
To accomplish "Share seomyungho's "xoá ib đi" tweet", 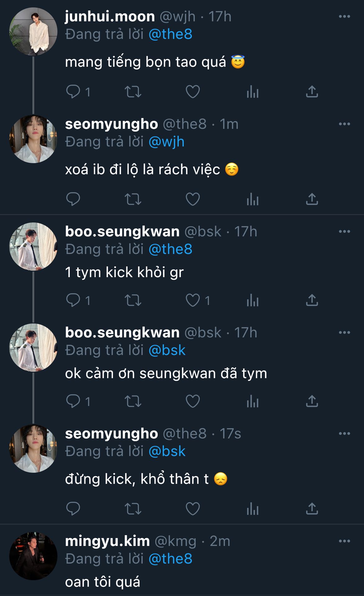I will [x=312, y=199].
